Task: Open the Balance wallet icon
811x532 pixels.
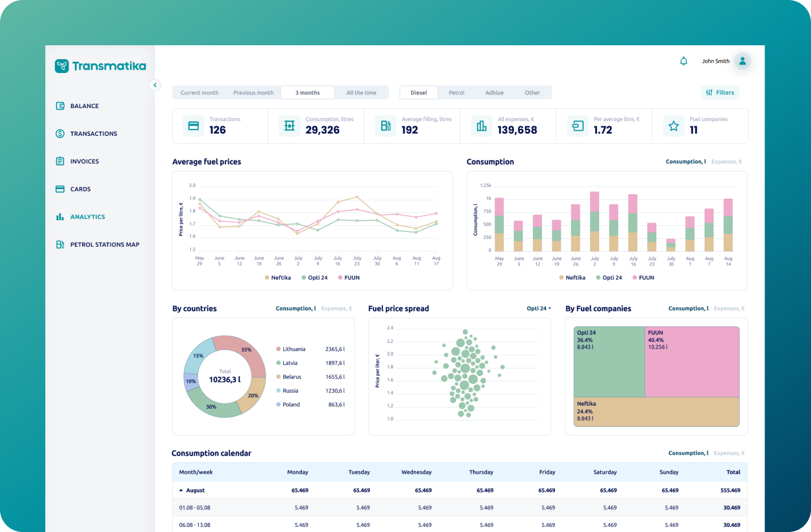Action: (x=60, y=106)
